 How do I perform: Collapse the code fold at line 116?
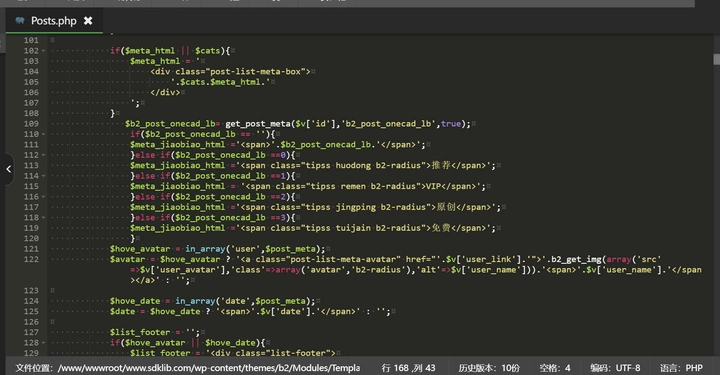coord(44,197)
